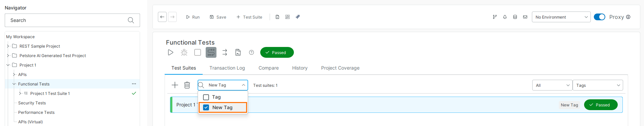Viewport: 644px width, 126px height.
Task: Check the Tag checkbox option
Action: [206, 97]
